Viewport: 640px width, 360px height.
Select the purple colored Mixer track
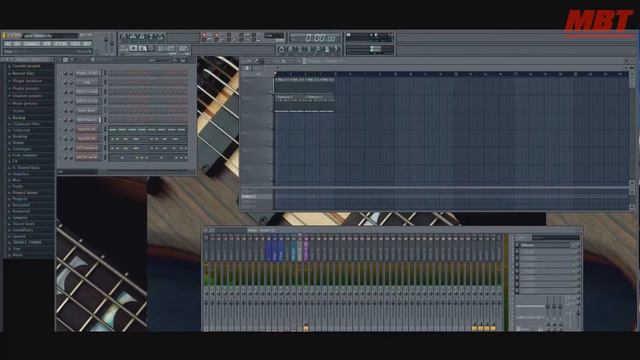click(306, 249)
